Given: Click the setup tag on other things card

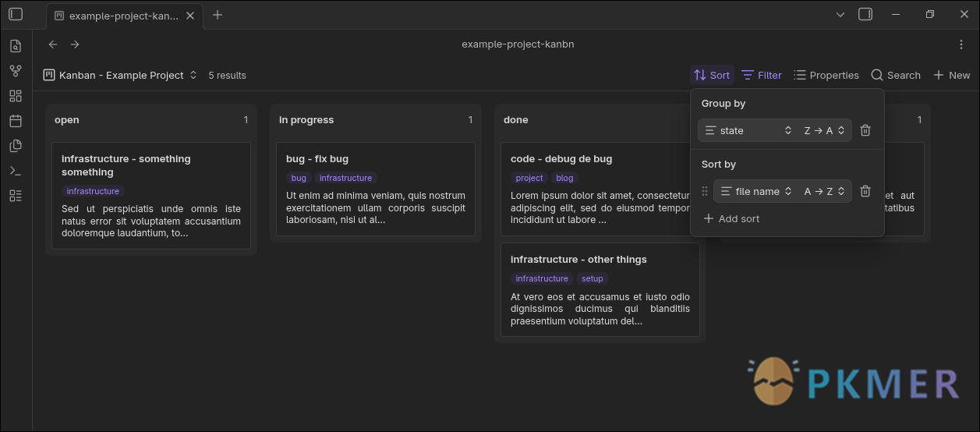Looking at the screenshot, I should tap(593, 278).
